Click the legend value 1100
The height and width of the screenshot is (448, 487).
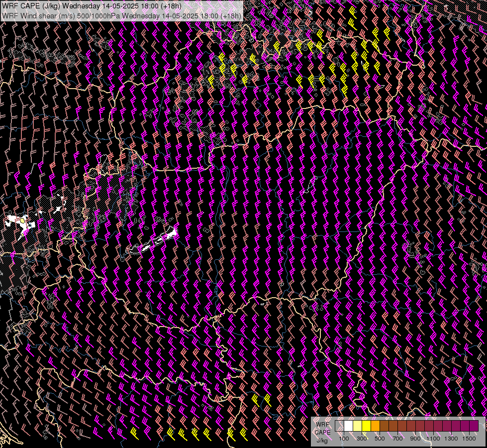tap(433, 439)
